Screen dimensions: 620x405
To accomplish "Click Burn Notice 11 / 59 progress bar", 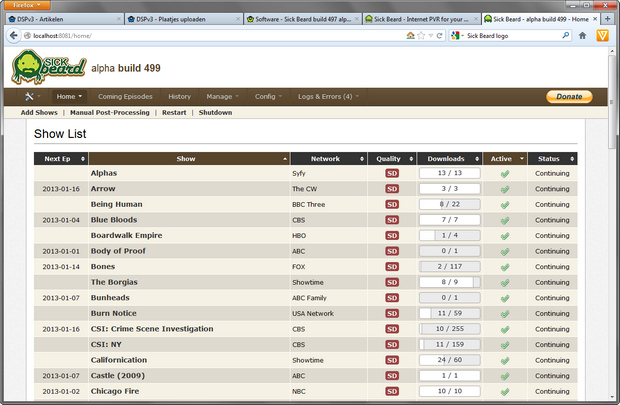I will 450,313.
